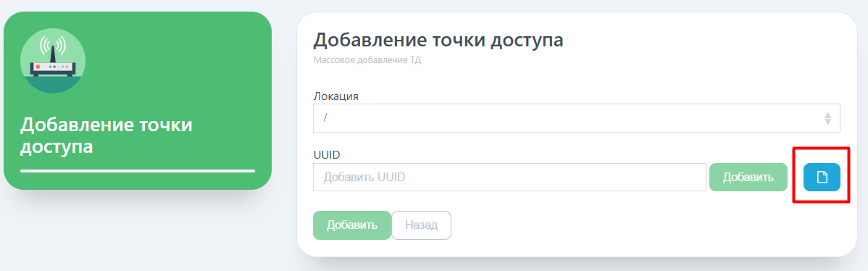Click the up-down arrows in Локация select
This screenshot has width=868, height=271.
tap(827, 118)
